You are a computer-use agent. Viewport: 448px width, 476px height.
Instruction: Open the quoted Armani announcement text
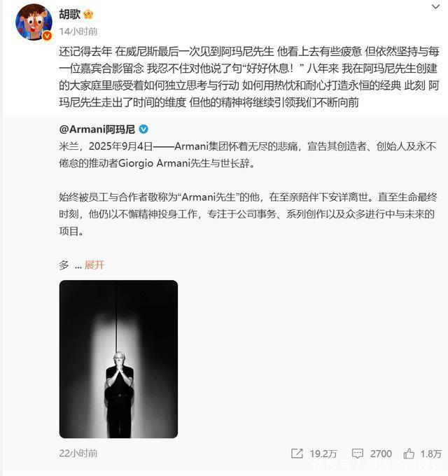point(248,188)
